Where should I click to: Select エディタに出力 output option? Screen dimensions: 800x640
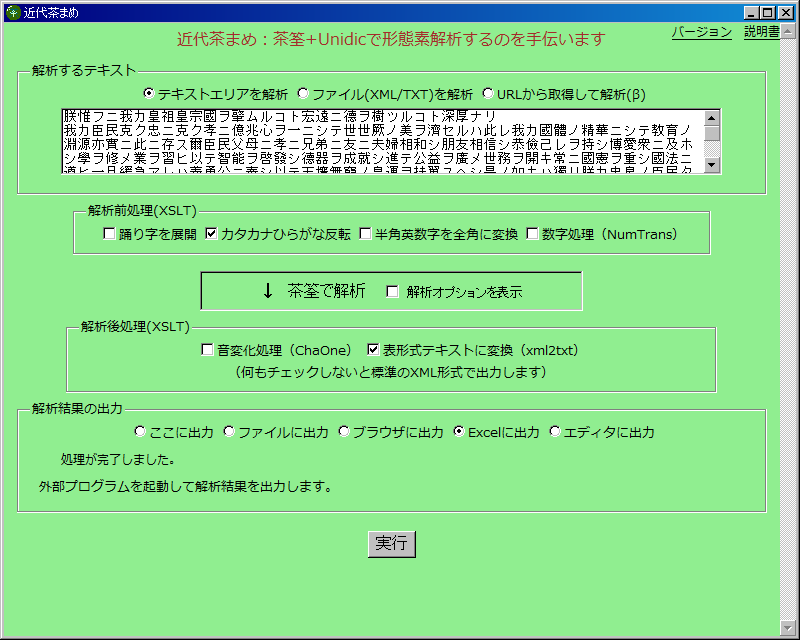(555, 432)
